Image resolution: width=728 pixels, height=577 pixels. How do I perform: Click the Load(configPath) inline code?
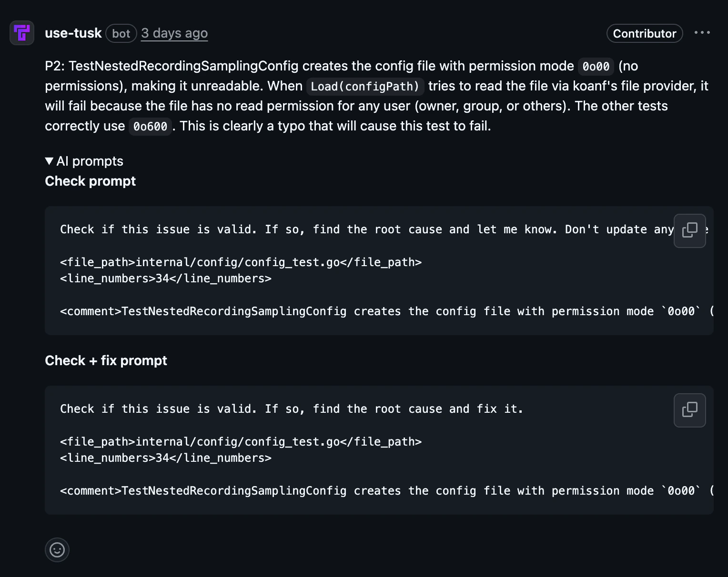365,86
